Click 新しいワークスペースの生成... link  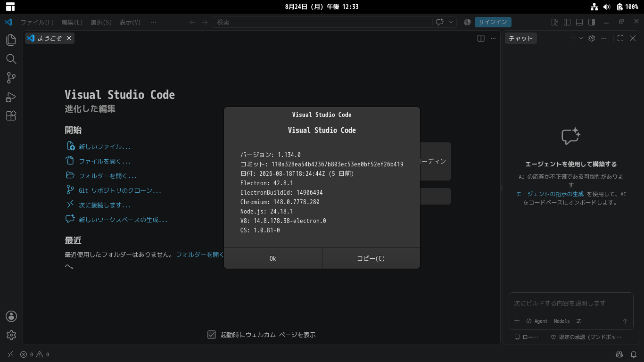click(x=123, y=220)
